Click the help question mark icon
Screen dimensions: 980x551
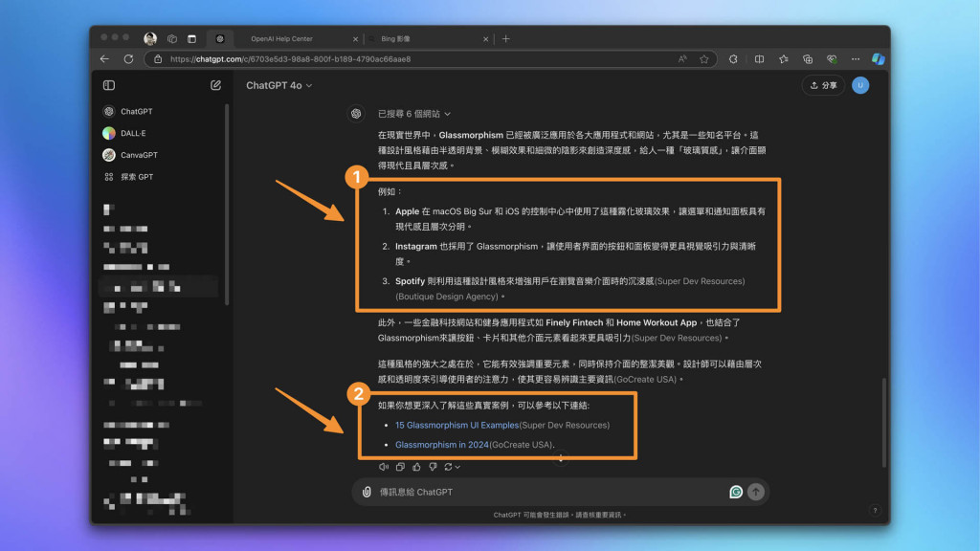click(875, 511)
